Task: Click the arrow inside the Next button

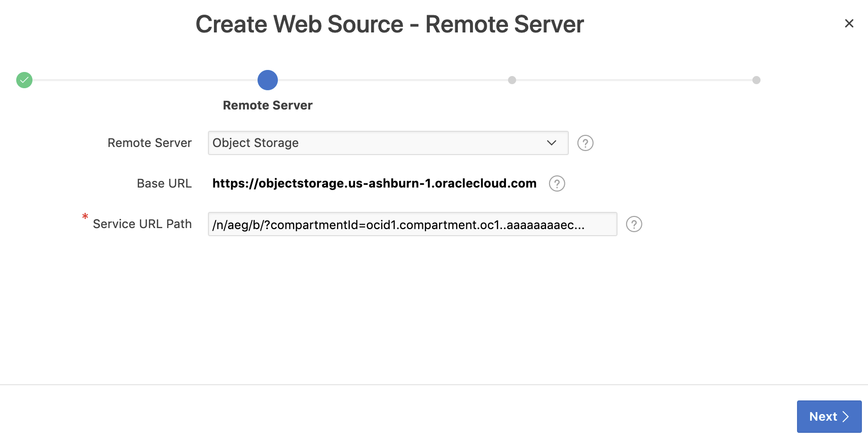Action: click(x=845, y=417)
